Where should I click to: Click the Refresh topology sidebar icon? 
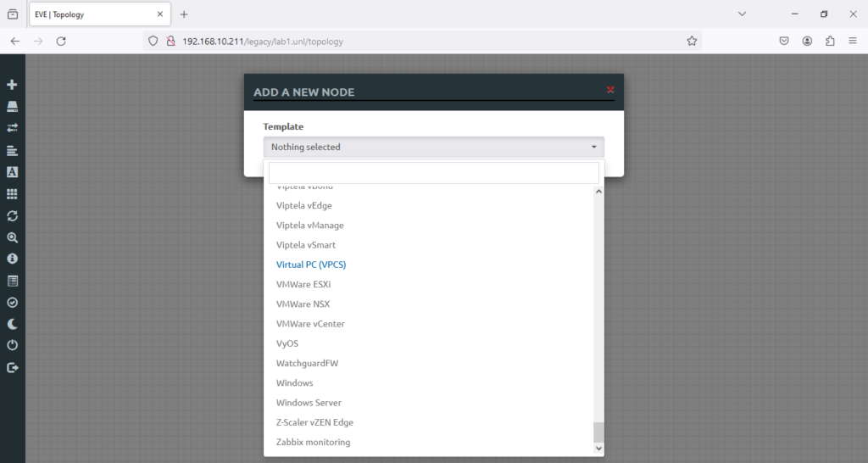pyautogui.click(x=12, y=215)
